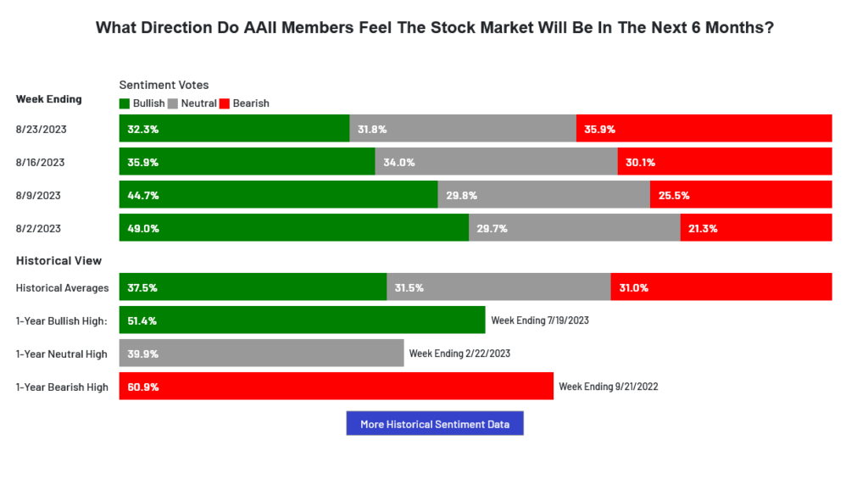Select Historical Averages bearish 31.0% segment

coord(721,287)
